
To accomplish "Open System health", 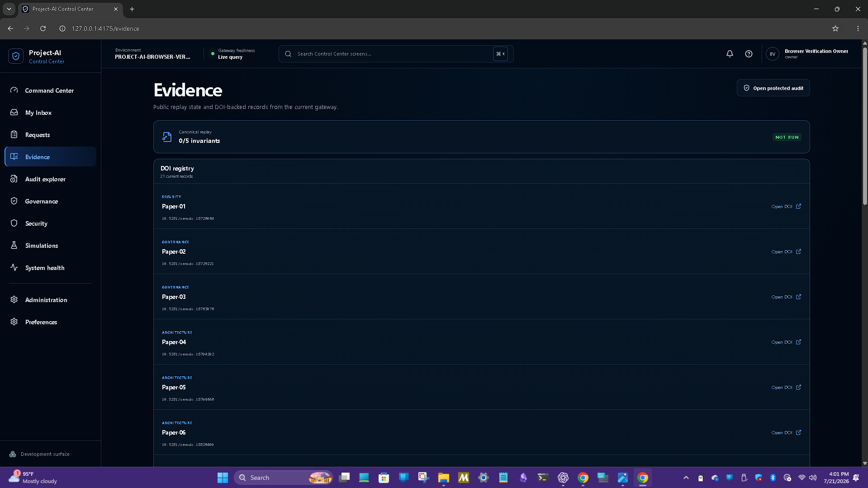I will pyautogui.click(x=50, y=268).
